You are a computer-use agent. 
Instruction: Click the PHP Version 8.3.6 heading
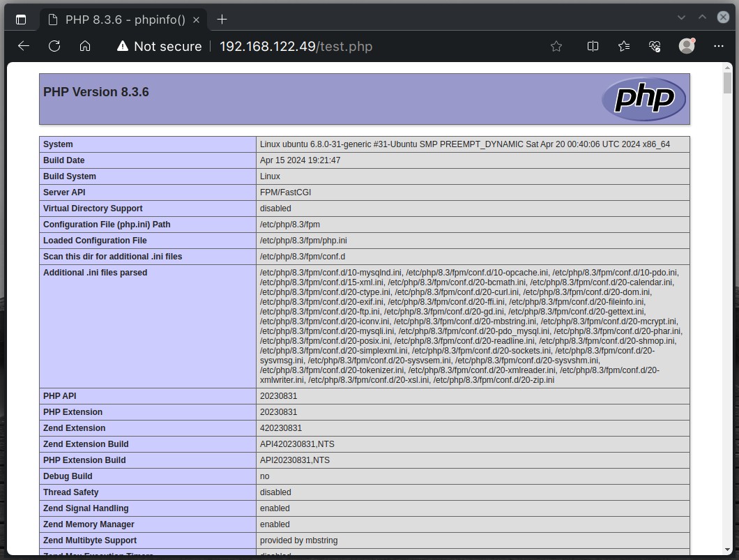[x=96, y=92]
